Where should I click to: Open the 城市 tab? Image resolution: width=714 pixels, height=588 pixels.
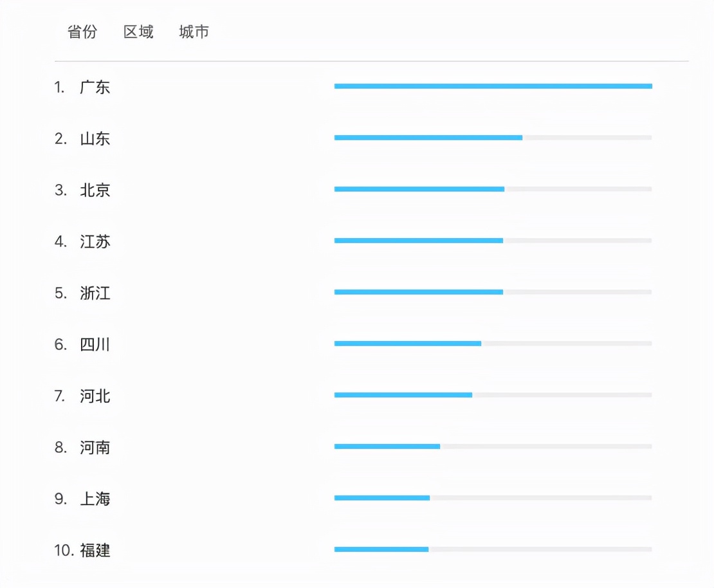pos(194,32)
